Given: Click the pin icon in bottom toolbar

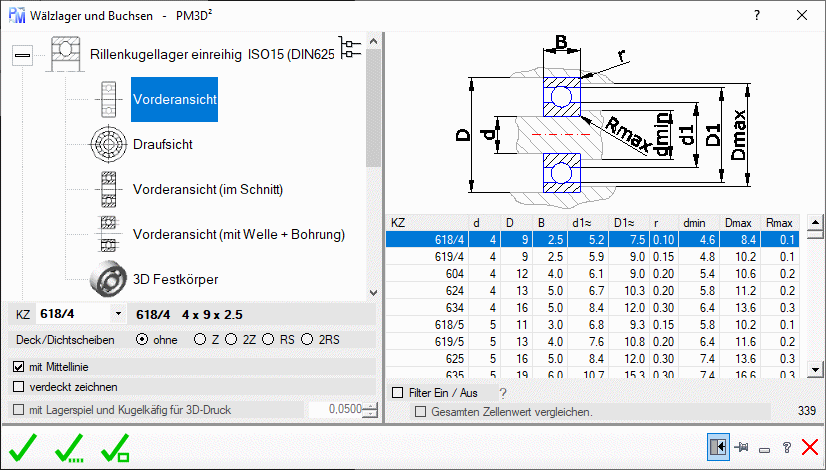Looking at the screenshot, I should (x=741, y=449).
